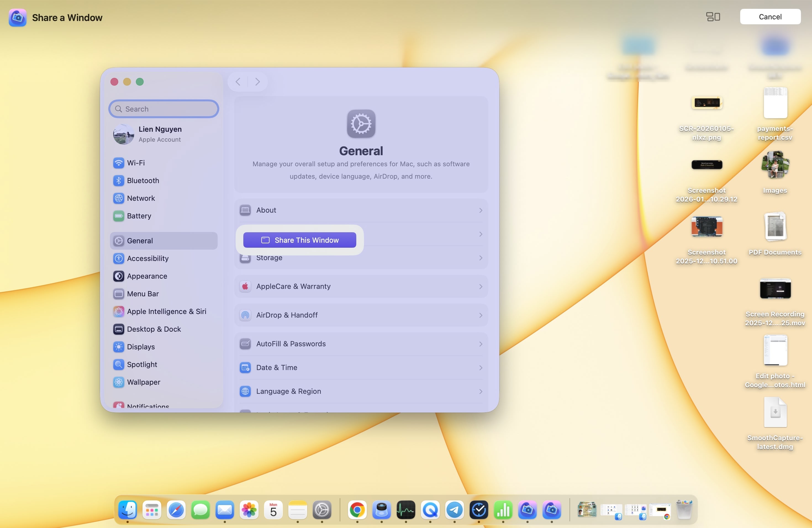Open Wi-Fi settings in sidebar
Image resolution: width=812 pixels, height=528 pixels.
click(x=164, y=163)
